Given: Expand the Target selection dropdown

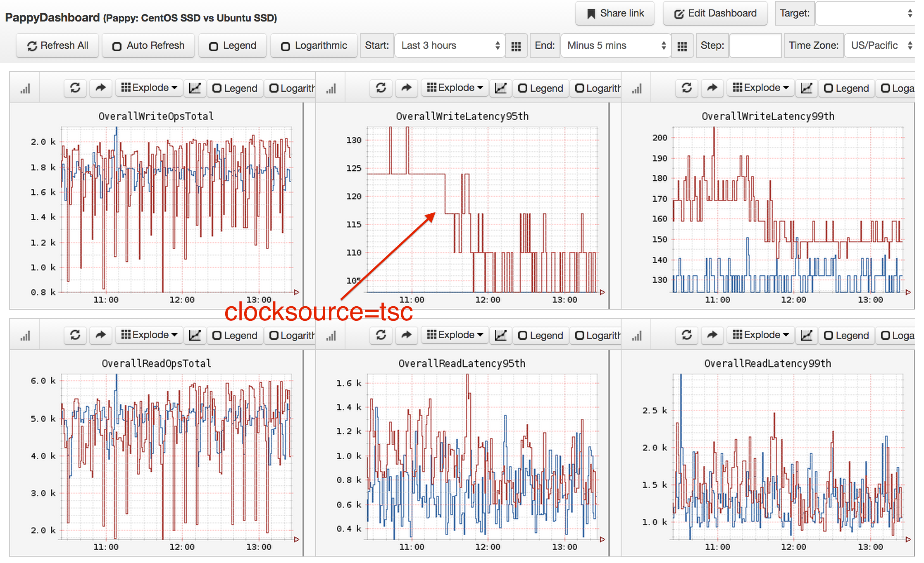Looking at the screenshot, I should 864,13.
